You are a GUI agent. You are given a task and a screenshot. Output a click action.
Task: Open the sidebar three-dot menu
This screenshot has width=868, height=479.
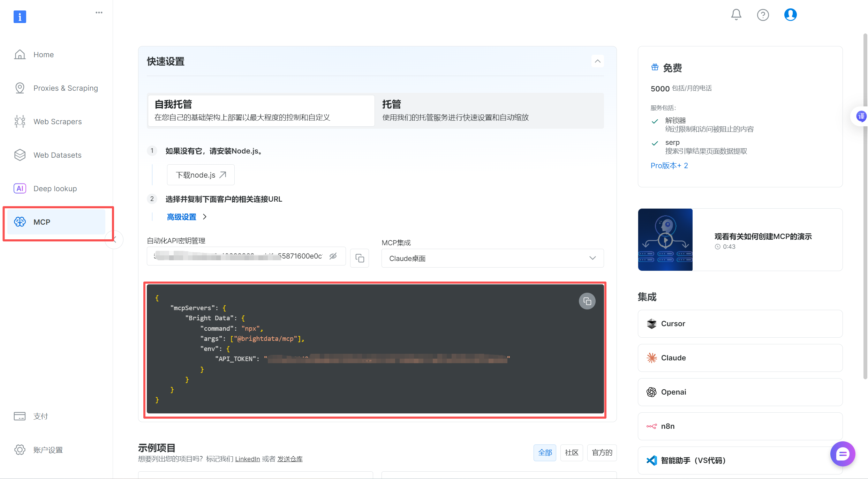[99, 13]
